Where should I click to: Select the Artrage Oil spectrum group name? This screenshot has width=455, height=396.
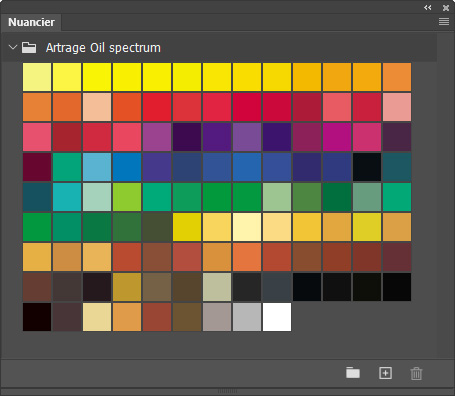103,48
